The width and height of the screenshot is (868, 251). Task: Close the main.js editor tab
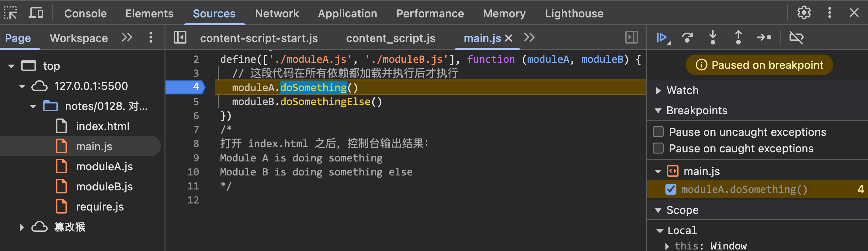[x=509, y=38]
